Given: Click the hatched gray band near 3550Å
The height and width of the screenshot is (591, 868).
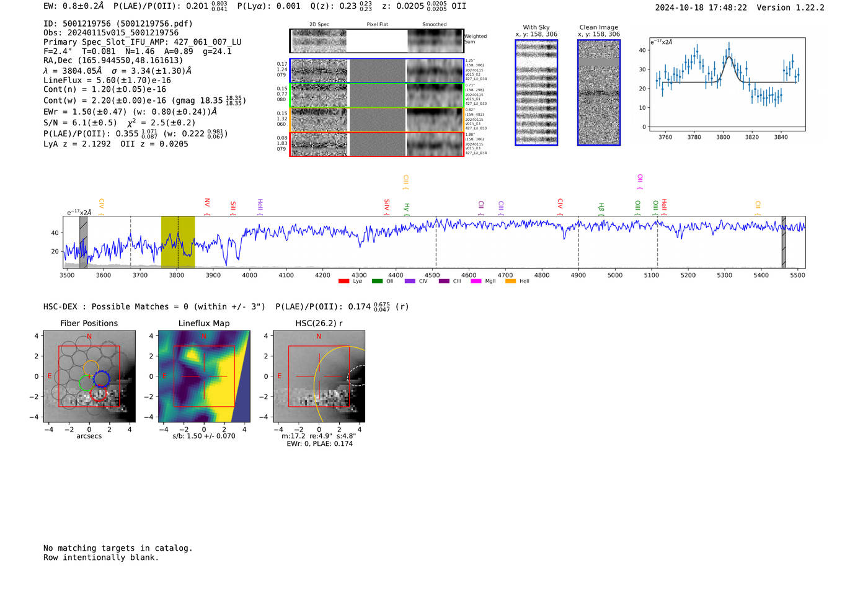Looking at the screenshot, I should pos(83,242).
